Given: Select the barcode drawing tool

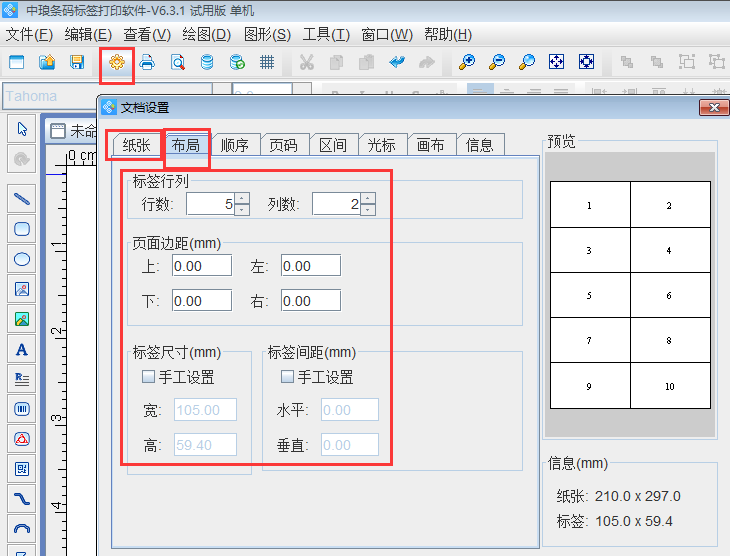Looking at the screenshot, I should 22,409.
